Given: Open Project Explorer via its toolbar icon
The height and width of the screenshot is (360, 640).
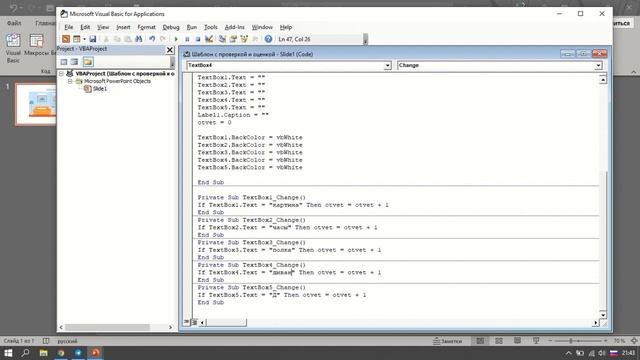Looking at the screenshot, I should [222, 39].
